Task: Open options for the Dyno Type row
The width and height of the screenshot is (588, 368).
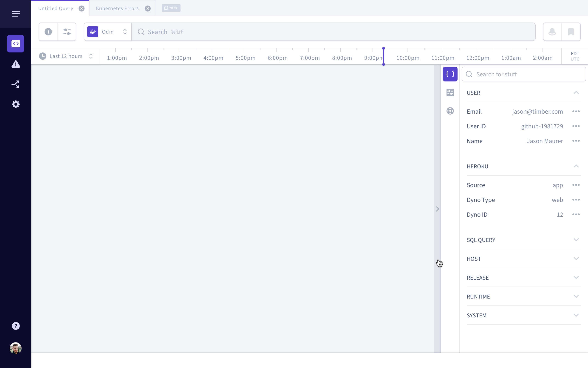Action: tap(576, 200)
